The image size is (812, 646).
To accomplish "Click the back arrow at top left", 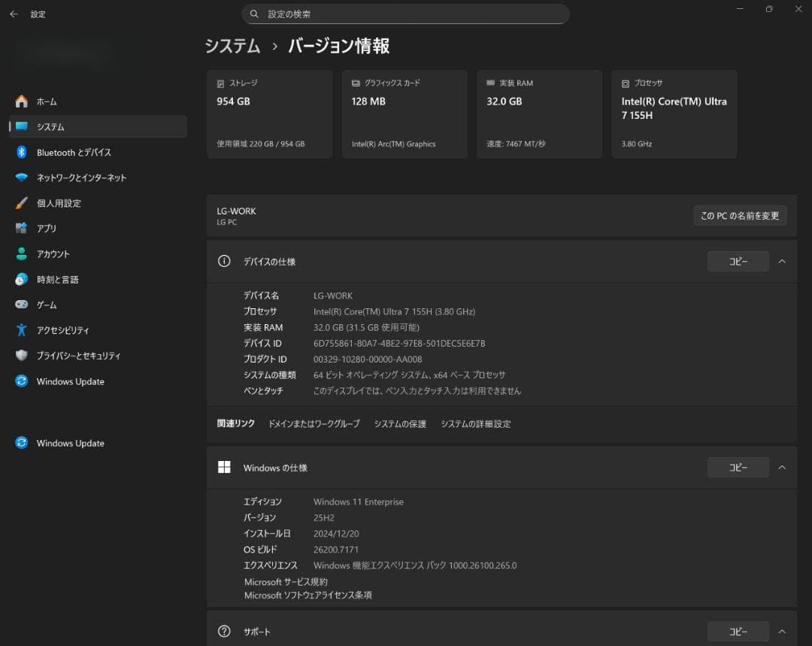I will click(14, 14).
